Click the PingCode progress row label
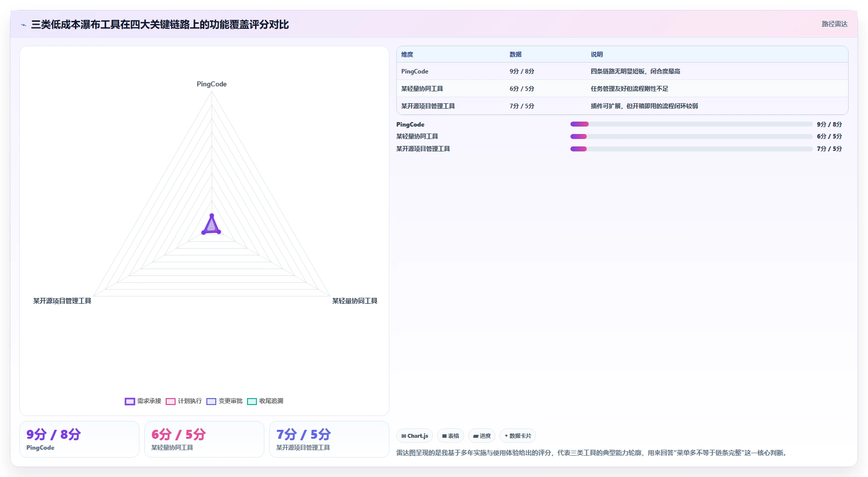The width and height of the screenshot is (868, 477). pyautogui.click(x=410, y=125)
